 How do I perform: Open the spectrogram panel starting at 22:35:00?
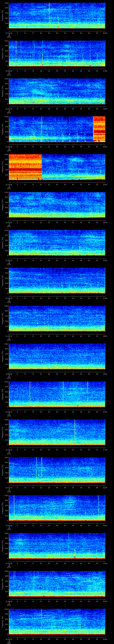click(x=57, y=243)
